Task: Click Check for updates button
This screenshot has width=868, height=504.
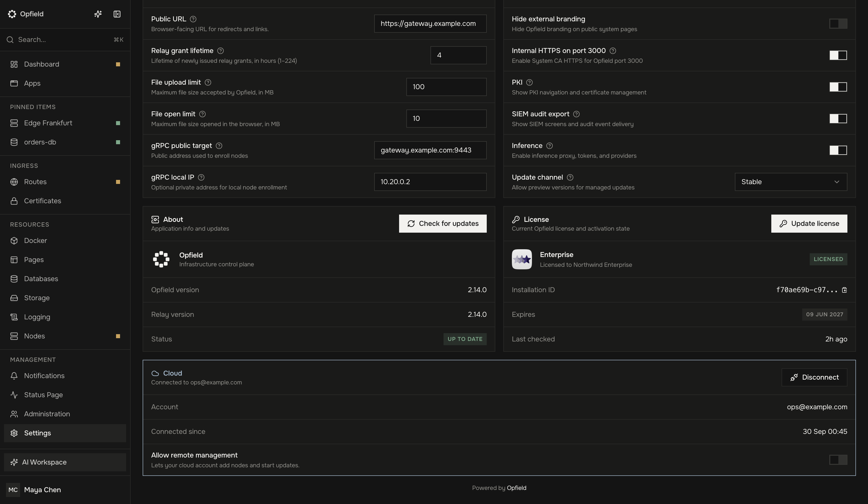Action: pyautogui.click(x=443, y=224)
